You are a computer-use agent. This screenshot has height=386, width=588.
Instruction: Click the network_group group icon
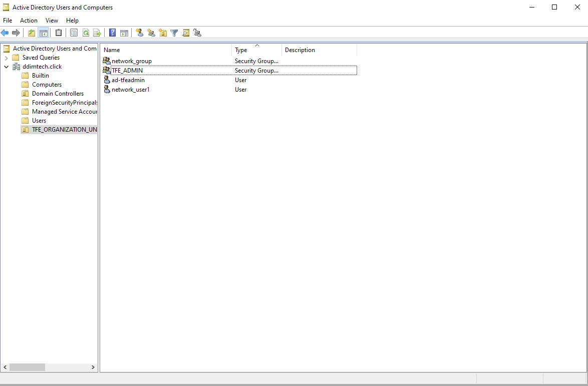pyautogui.click(x=107, y=61)
